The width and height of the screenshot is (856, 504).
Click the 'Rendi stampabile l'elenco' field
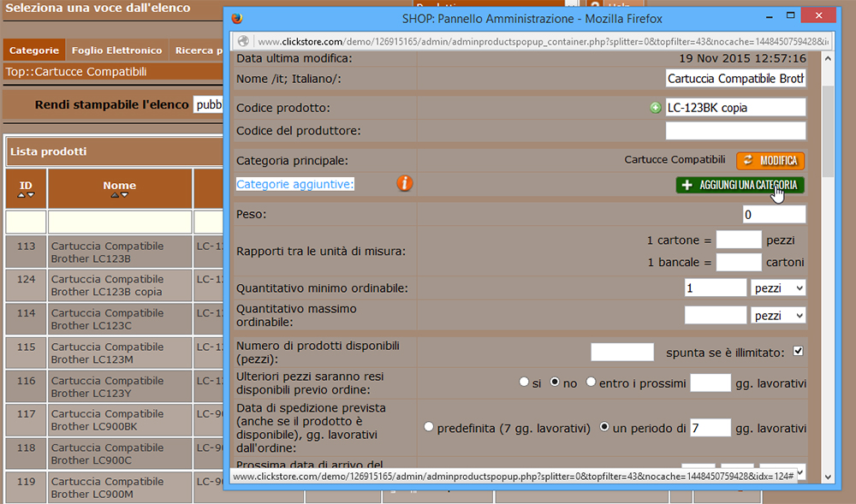(208, 104)
